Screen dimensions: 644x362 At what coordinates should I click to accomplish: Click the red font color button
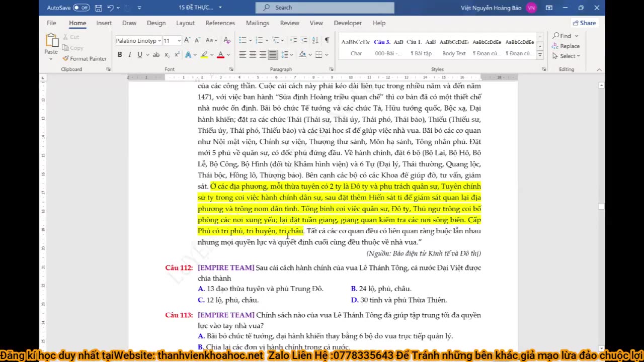[x=220, y=55]
